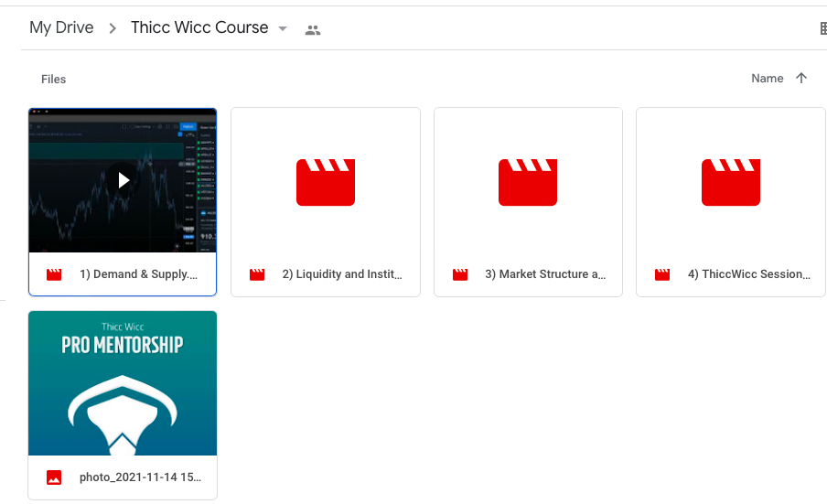Click the image file icon beside photo_2021-11-14
Viewport: 827px width, 504px height.
coord(54,477)
